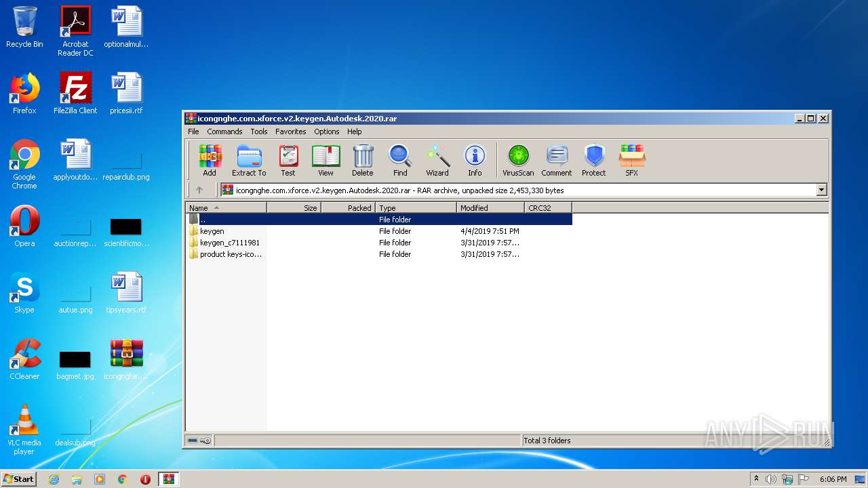This screenshot has height=488, width=868.
Task: Sort by CRC32 column header
Action: (549, 208)
